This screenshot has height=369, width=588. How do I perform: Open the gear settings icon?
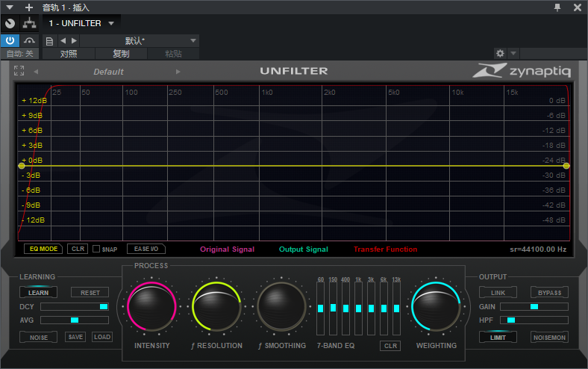coord(500,53)
